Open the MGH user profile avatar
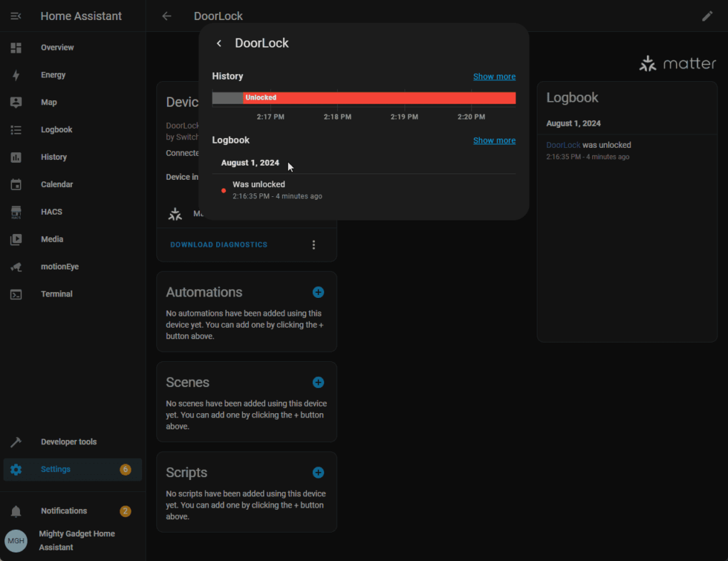The image size is (728, 561). 16,540
